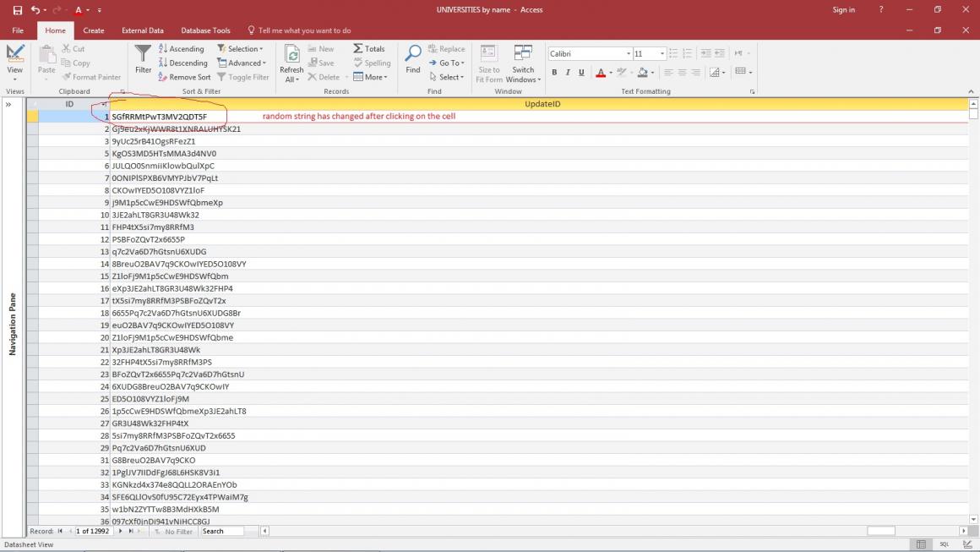Screen dimensions: 980x552
Task: Click the record Search box
Action: [222, 532]
